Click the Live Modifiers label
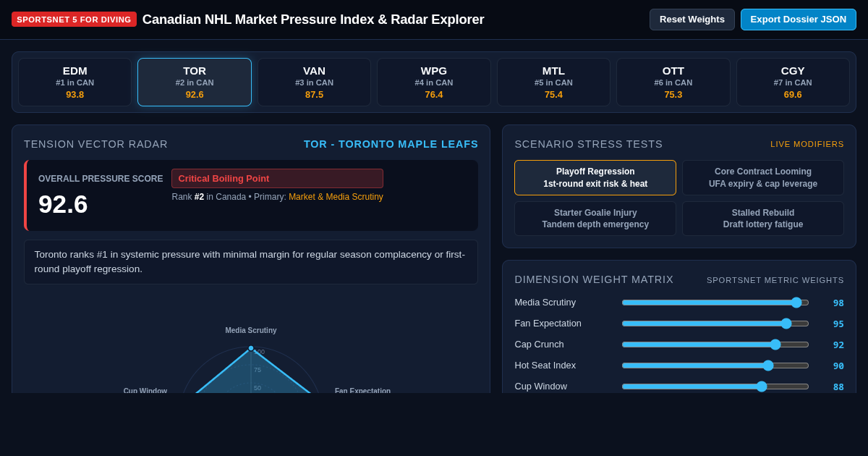The height and width of the screenshot is (456, 868). coord(807,144)
